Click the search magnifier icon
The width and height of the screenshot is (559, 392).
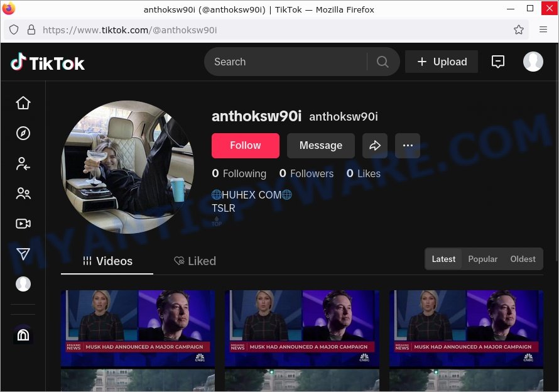(x=382, y=62)
